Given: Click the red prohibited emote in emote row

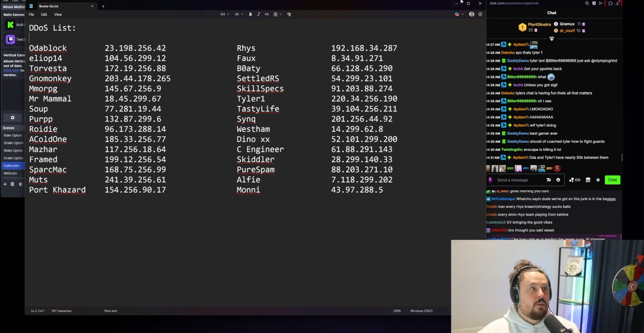Looking at the screenshot, I should point(558,168).
